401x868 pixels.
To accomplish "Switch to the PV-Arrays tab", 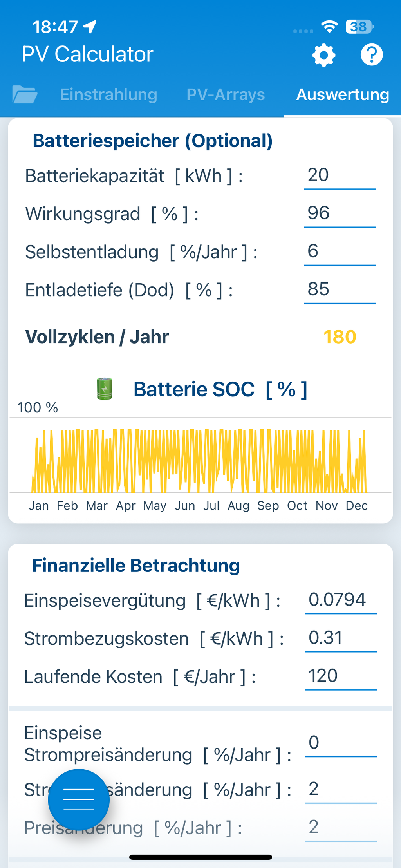I will (226, 94).
